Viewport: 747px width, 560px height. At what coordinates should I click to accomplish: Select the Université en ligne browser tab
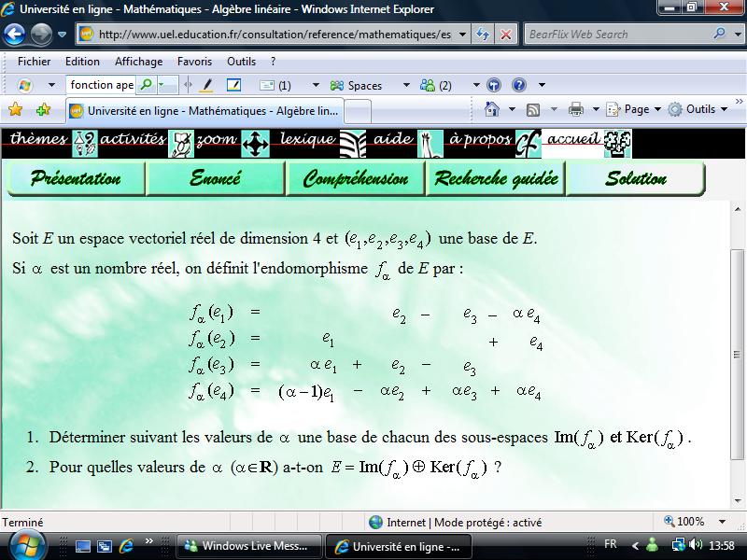pos(204,111)
